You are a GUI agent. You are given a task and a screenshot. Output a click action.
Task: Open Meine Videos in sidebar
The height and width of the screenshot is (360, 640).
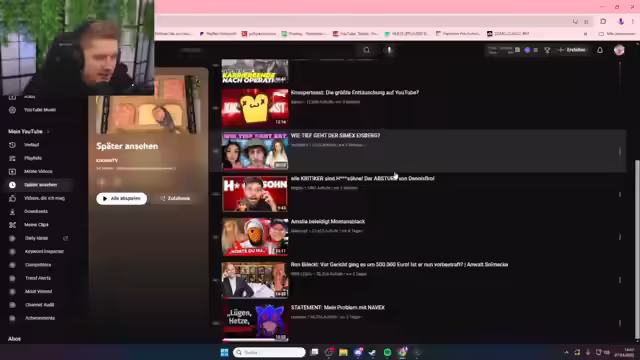pos(37,171)
